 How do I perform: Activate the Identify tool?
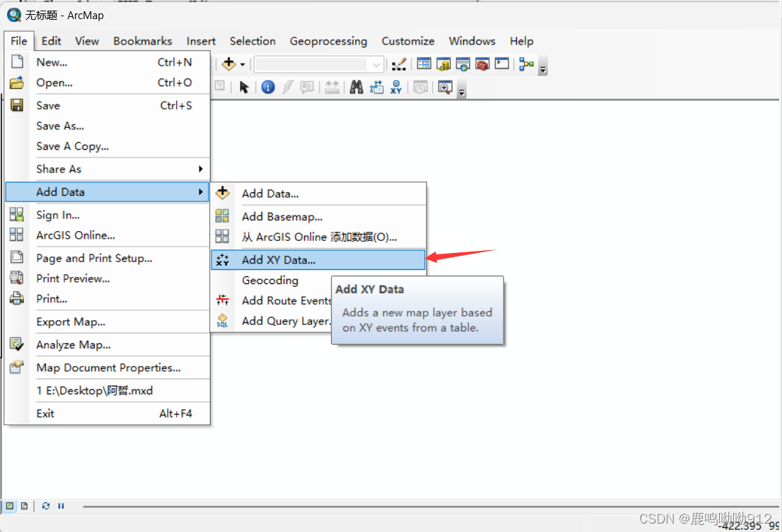(268, 87)
